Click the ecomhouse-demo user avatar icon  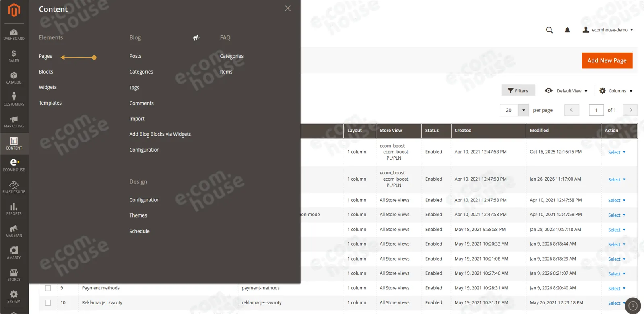point(586,29)
